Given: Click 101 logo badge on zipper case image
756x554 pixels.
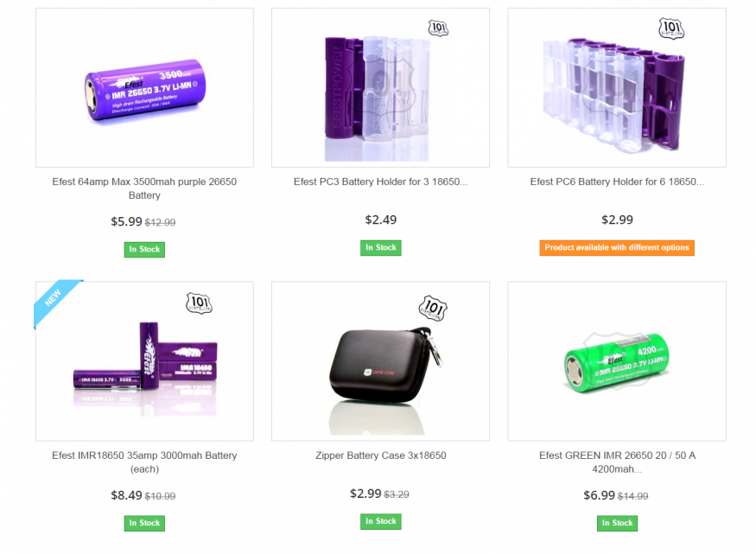Looking at the screenshot, I should tap(433, 308).
